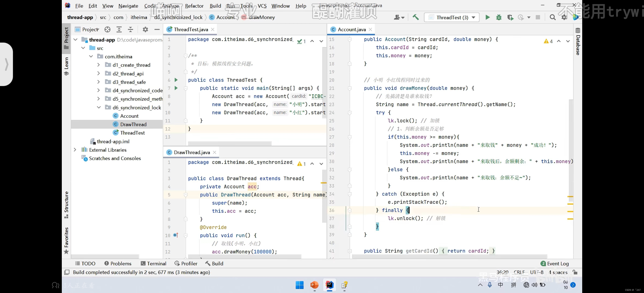Run ThreadTest with the green Run button
The image size is (644, 293).
coord(487,17)
